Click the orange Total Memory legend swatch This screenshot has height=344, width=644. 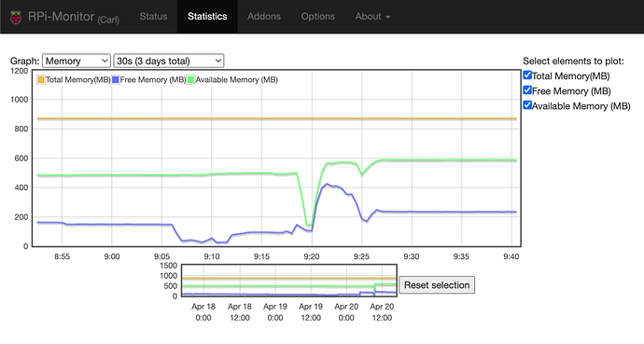41,79
